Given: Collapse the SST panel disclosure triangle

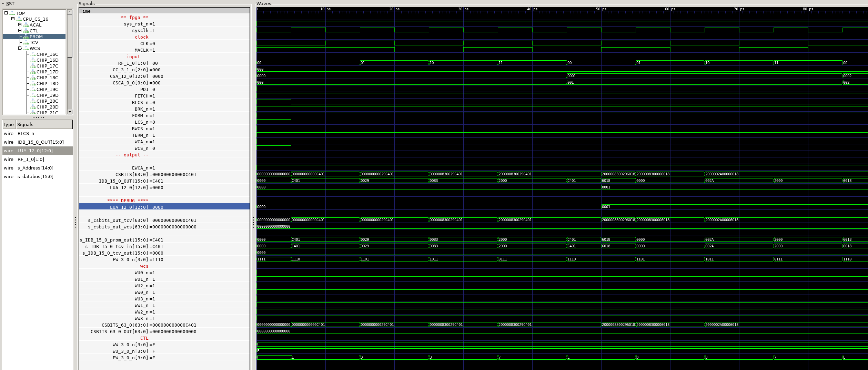Looking at the screenshot, I should coord(3,4).
